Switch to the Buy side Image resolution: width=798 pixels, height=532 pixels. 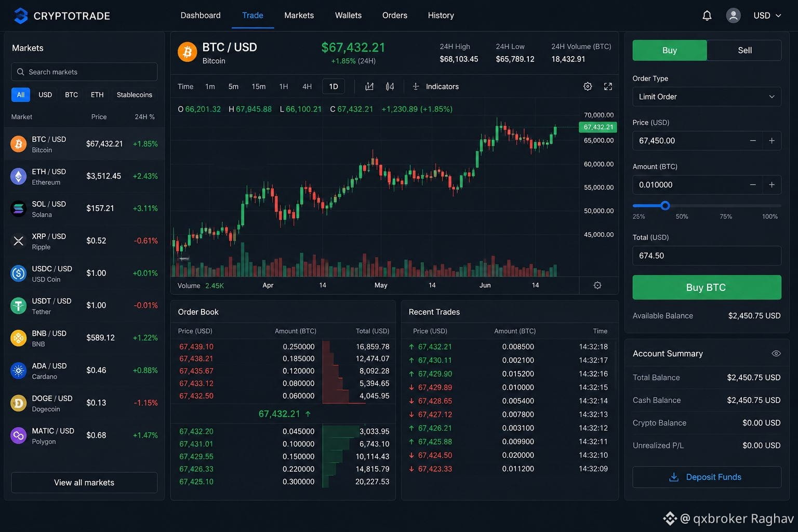tap(670, 50)
